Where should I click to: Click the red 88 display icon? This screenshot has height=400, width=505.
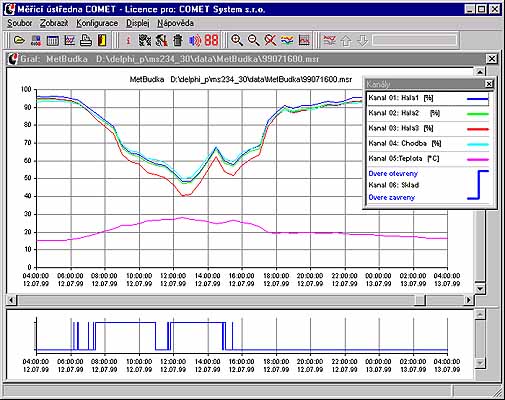(x=211, y=41)
